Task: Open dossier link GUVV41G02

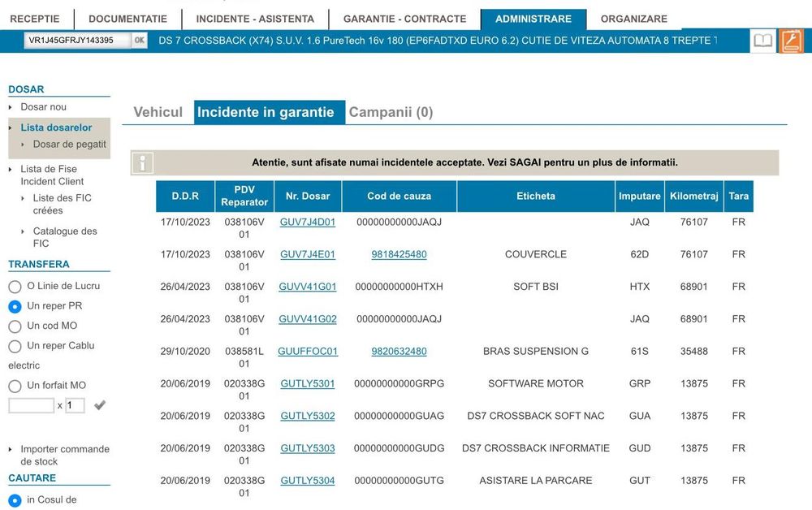Action: [308, 319]
